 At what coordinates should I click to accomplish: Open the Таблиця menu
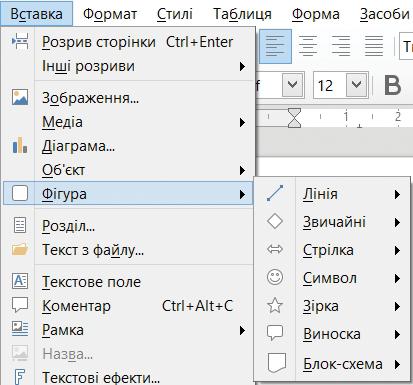(242, 14)
